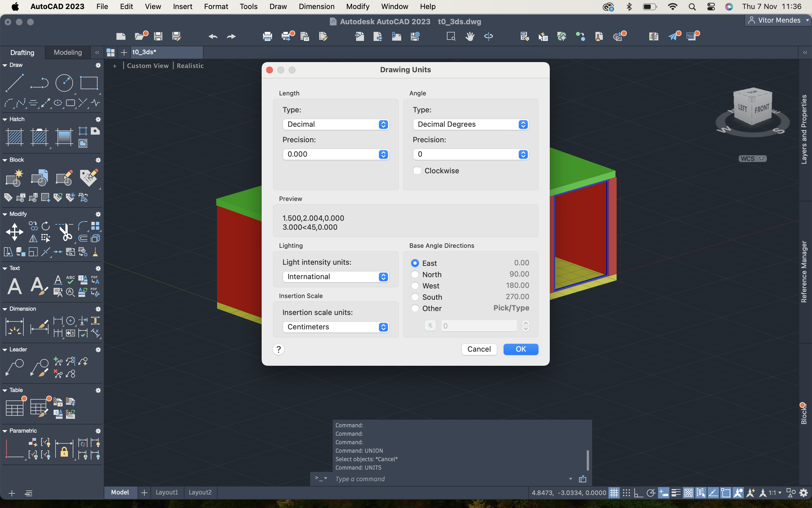Select the South base angle radio
The image size is (812, 508).
pos(415,297)
